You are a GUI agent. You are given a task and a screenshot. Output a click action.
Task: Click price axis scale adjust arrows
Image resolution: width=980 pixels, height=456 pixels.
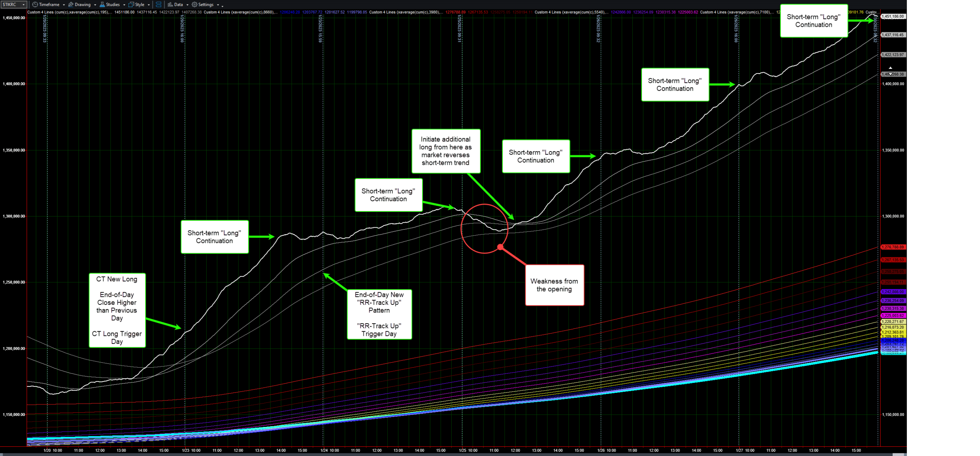(x=890, y=71)
